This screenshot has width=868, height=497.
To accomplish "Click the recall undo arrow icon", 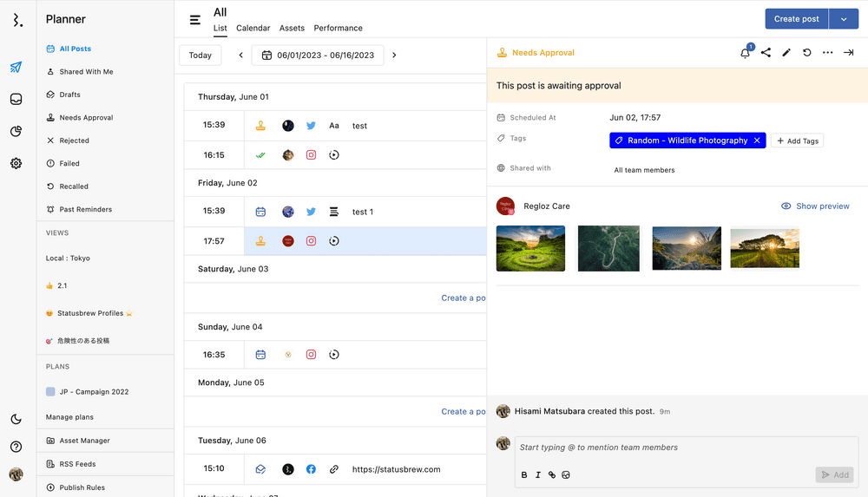I will tap(807, 53).
